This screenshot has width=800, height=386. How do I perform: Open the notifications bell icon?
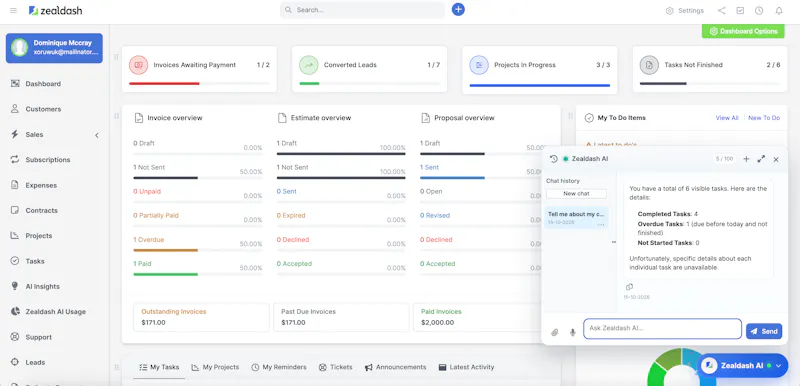coord(779,10)
